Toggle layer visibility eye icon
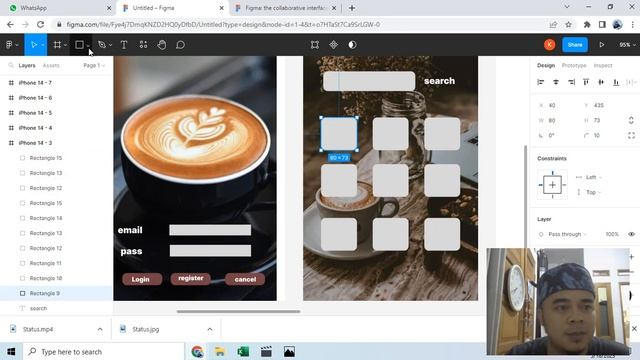 (x=631, y=234)
